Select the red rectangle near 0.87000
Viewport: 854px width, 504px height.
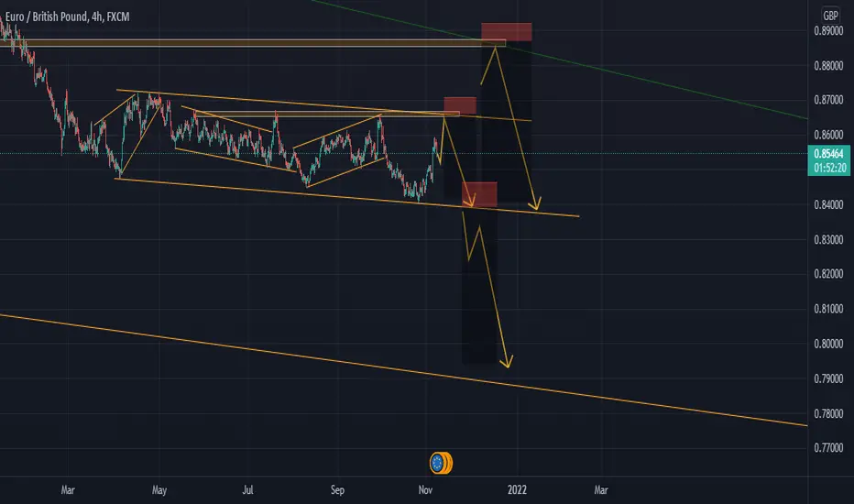(x=460, y=105)
